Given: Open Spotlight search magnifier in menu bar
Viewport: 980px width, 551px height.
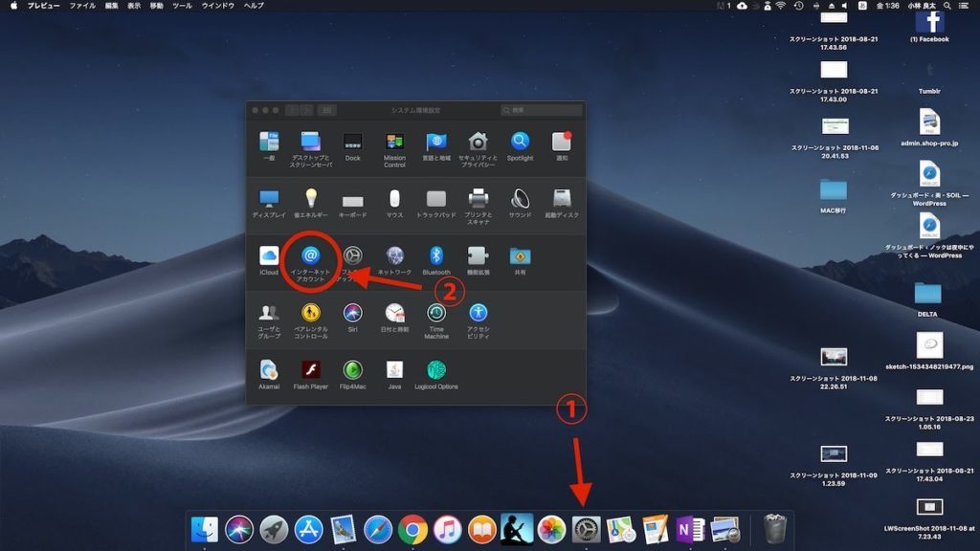Looking at the screenshot, I should (947, 6).
